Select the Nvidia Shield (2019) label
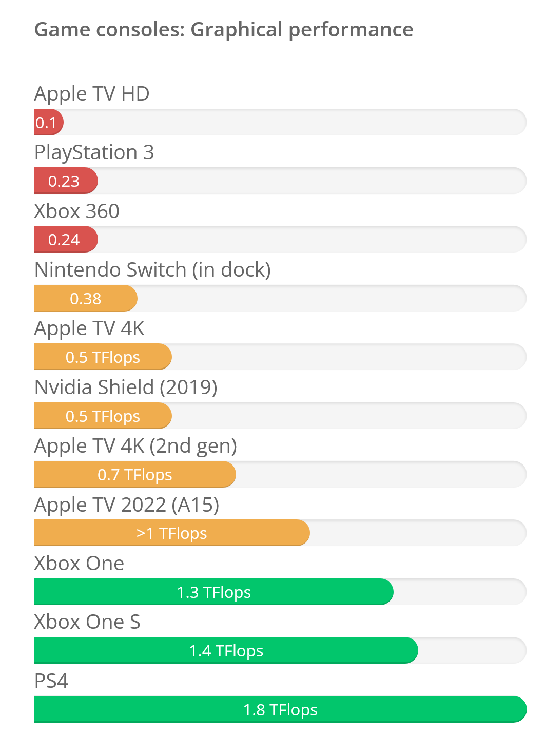 coord(126,387)
